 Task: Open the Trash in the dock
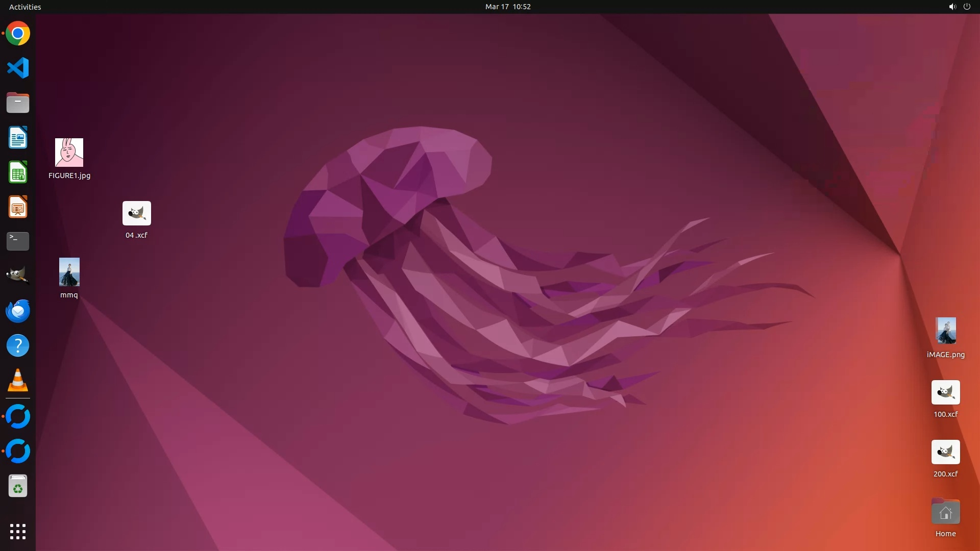[18, 486]
